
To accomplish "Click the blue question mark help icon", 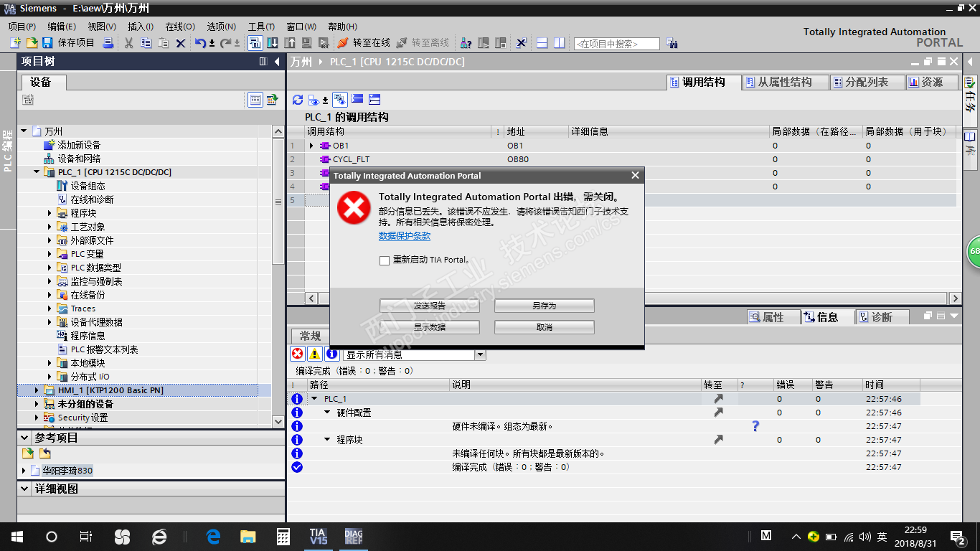I will click(755, 426).
